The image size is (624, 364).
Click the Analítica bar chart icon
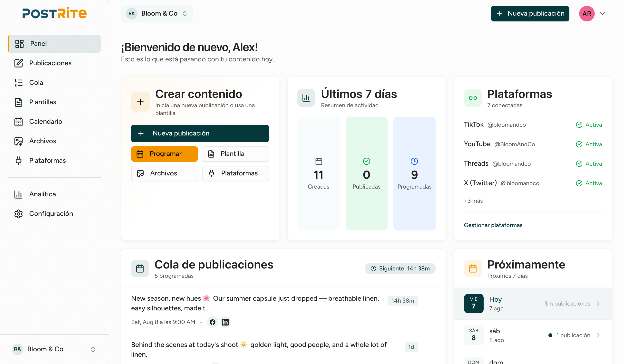19,194
